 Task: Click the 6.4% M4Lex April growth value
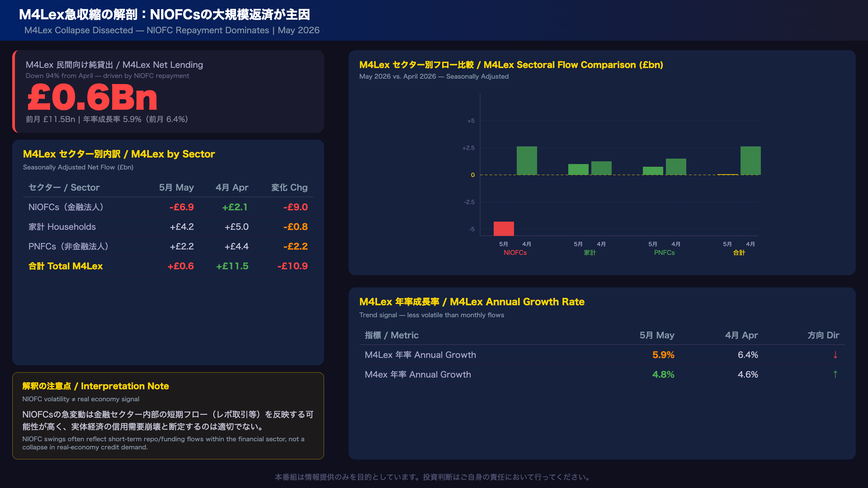(748, 355)
